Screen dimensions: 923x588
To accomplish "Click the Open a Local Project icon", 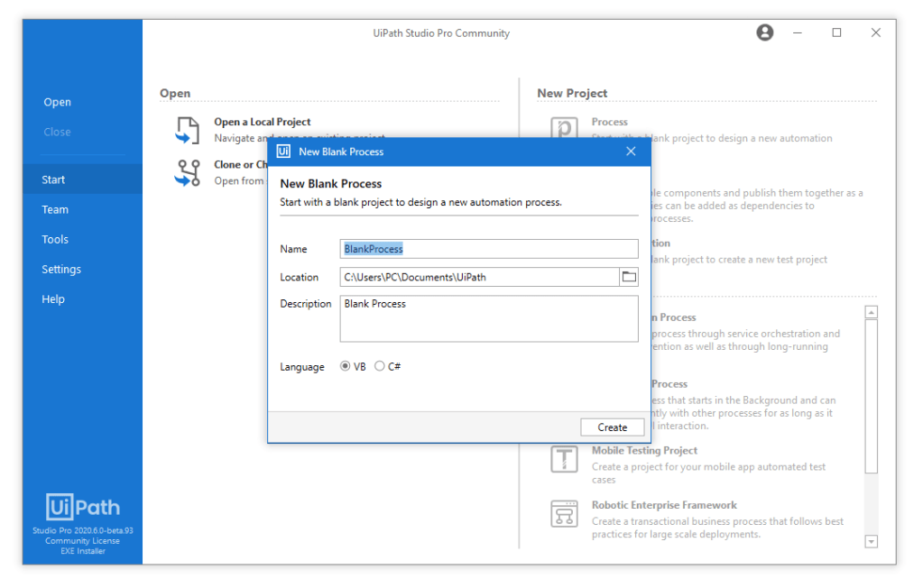I will pos(187,130).
